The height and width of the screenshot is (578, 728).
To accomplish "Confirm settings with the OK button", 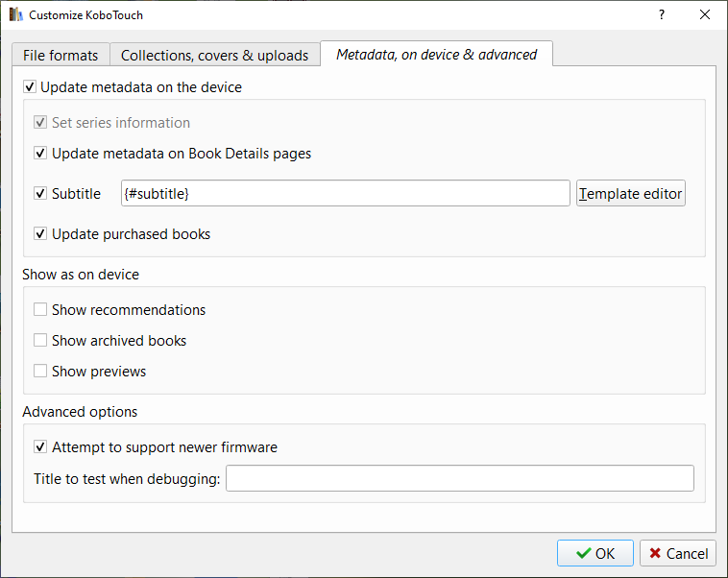I will pos(595,553).
